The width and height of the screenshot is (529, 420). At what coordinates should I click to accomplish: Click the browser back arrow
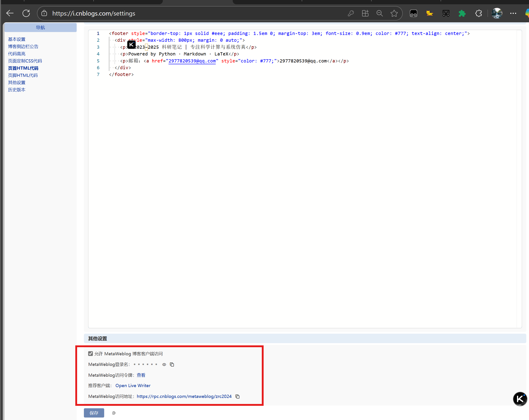coord(10,13)
